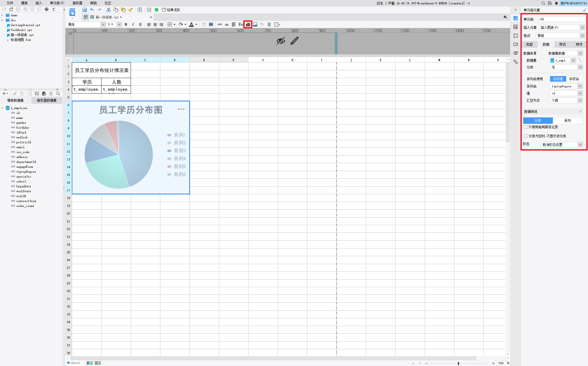The height and width of the screenshot is (366, 588).
Task: Click the green check validation icon
Action: pos(157,10)
